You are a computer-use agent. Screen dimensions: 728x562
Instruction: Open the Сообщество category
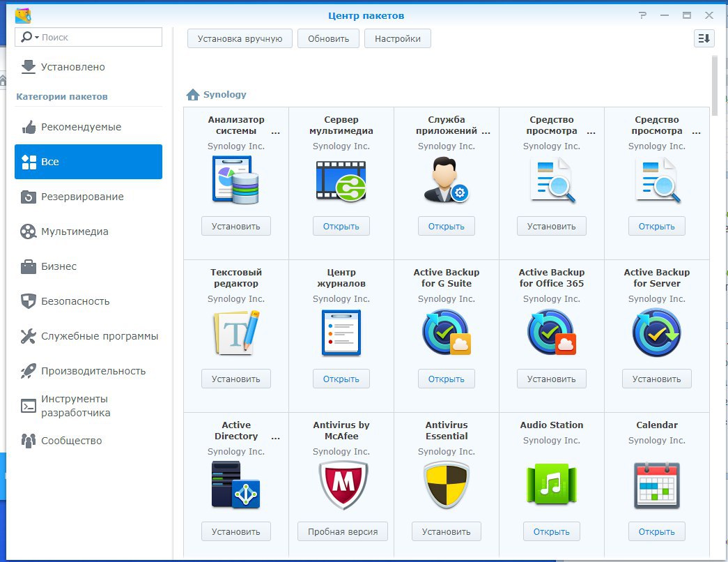(88, 441)
